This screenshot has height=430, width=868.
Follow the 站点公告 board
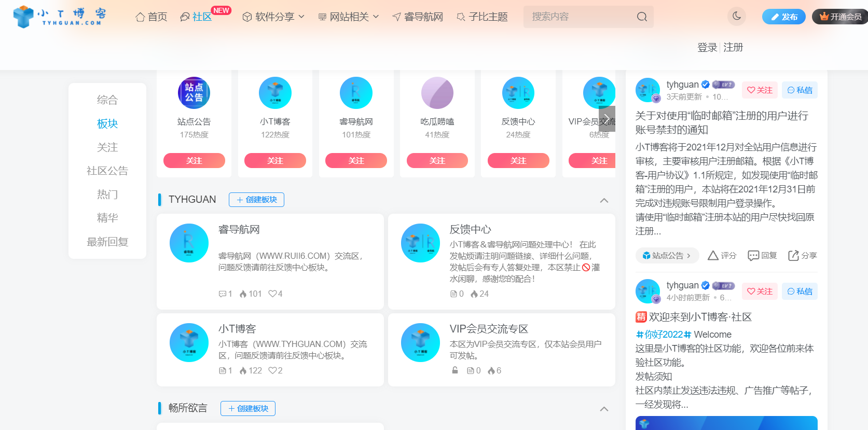194,161
